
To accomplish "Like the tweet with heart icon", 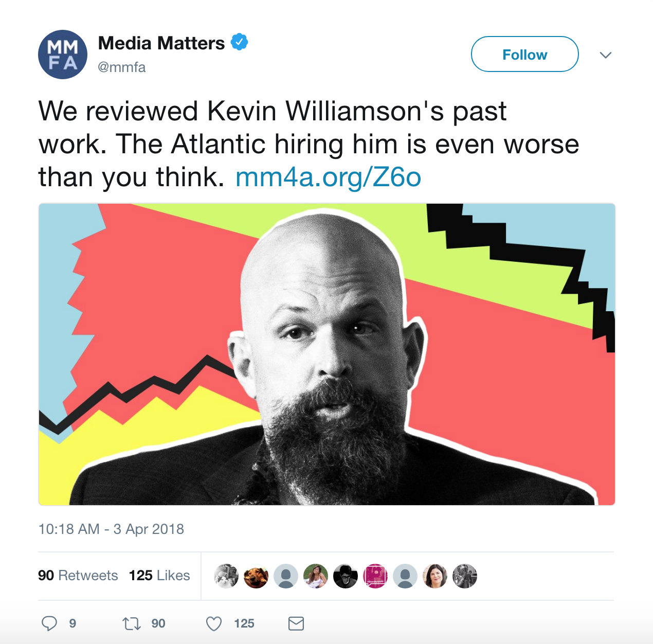I will coord(214,624).
